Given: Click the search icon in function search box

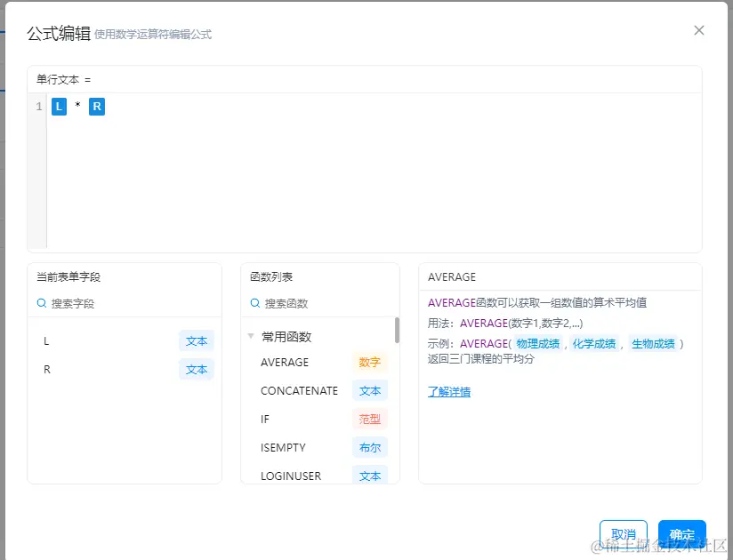Looking at the screenshot, I should 255,304.
